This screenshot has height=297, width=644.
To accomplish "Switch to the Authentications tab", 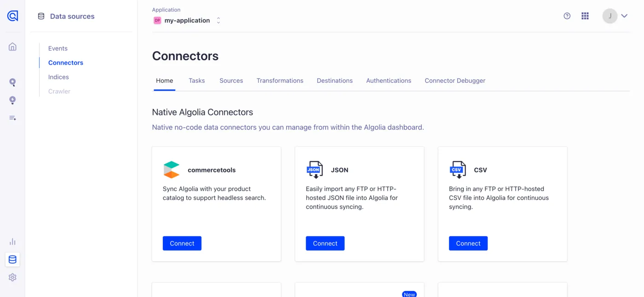I will tap(389, 80).
